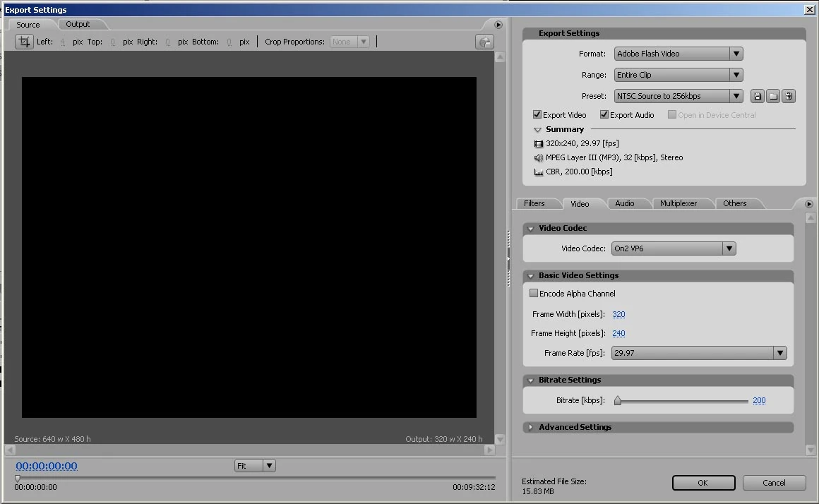
Task: Open the settings tabs flyout menu arrow
Action: [x=809, y=204]
